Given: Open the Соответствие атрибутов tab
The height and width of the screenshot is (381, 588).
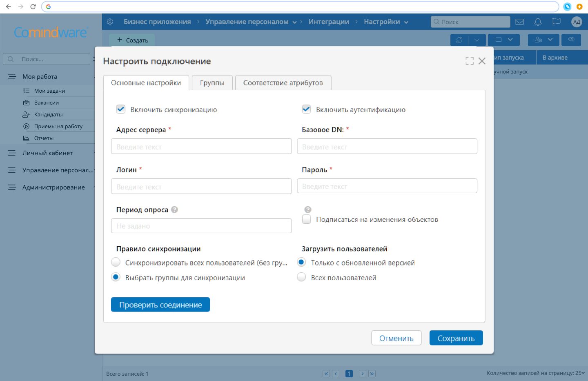Looking at the screenshot, I should (x=283, y=82).
